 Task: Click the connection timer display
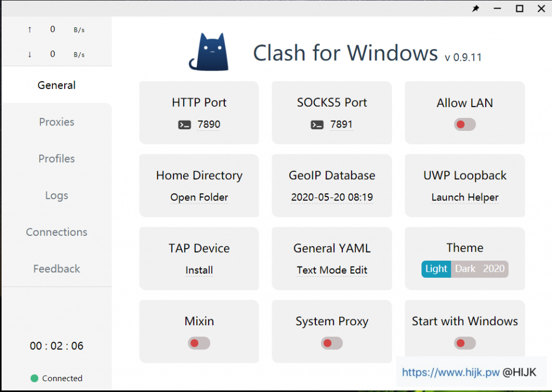coord(56,346)
